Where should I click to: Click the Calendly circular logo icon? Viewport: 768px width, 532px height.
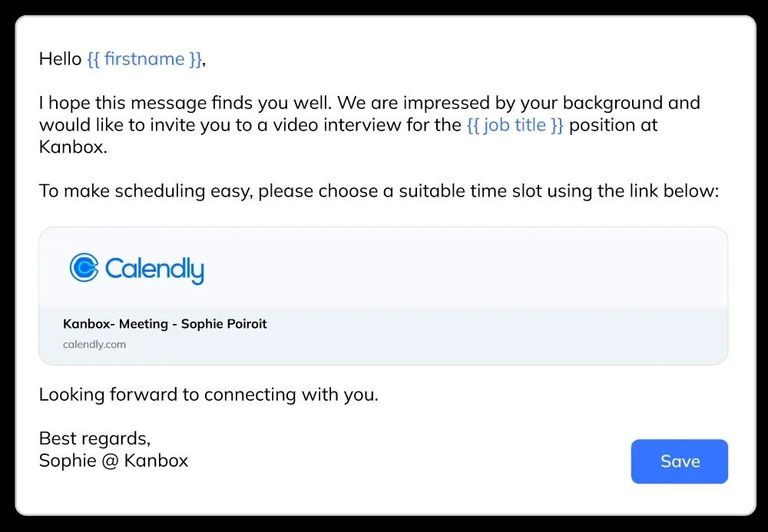click(x=84, y=267)
